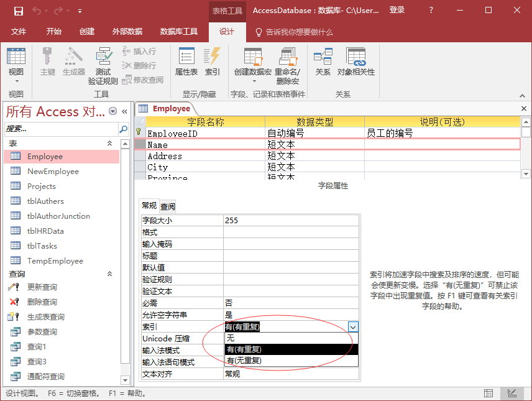This screenshot has width=532, height=401.
Task: Open the 关系 relationships tool
Action: [323, 62]
